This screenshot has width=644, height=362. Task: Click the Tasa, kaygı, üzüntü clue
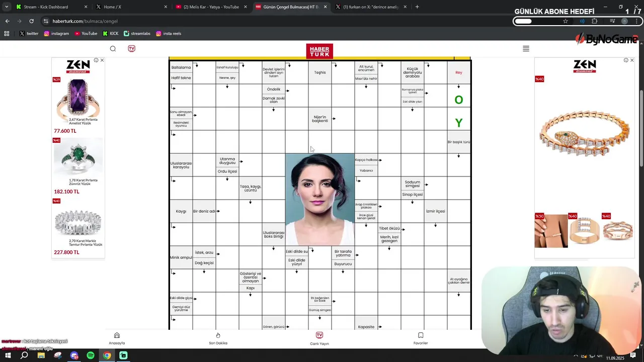[x=251, y=188]
